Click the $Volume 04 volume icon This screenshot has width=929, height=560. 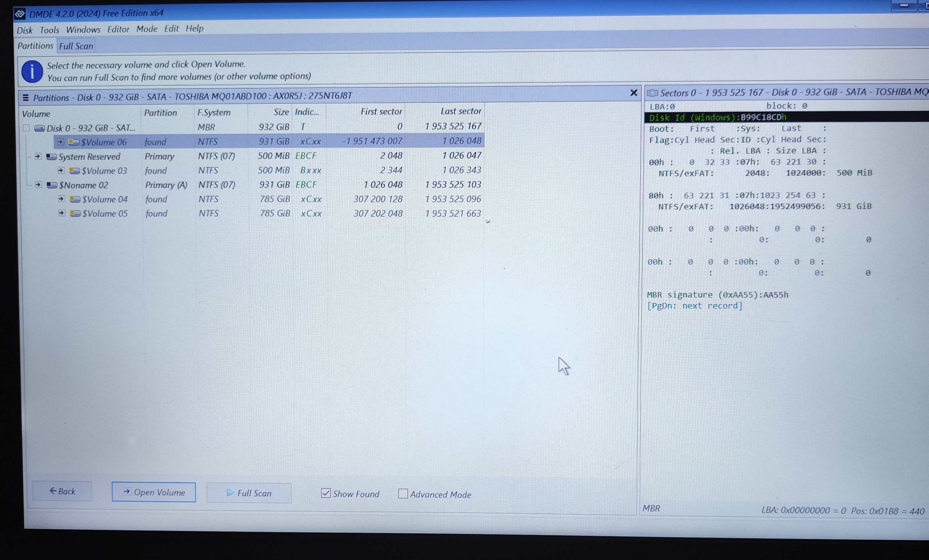click(75, 199)
